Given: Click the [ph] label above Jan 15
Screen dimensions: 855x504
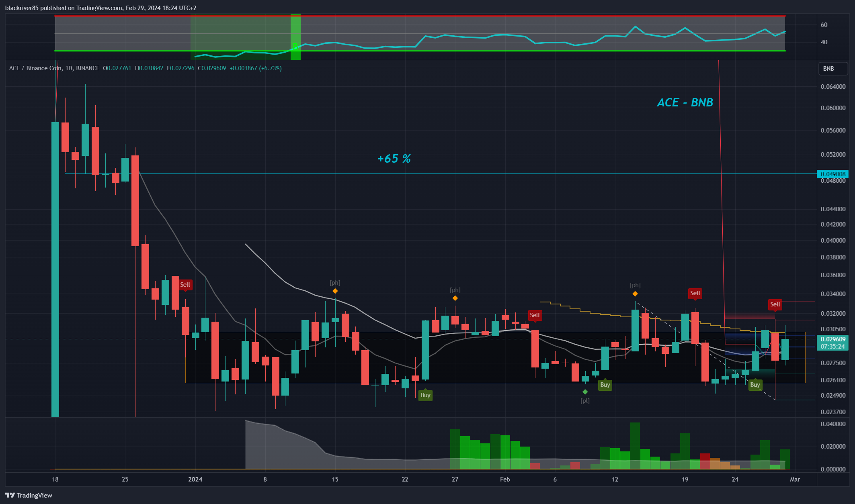Looking at the screenshot, I should tap(335, 283).
